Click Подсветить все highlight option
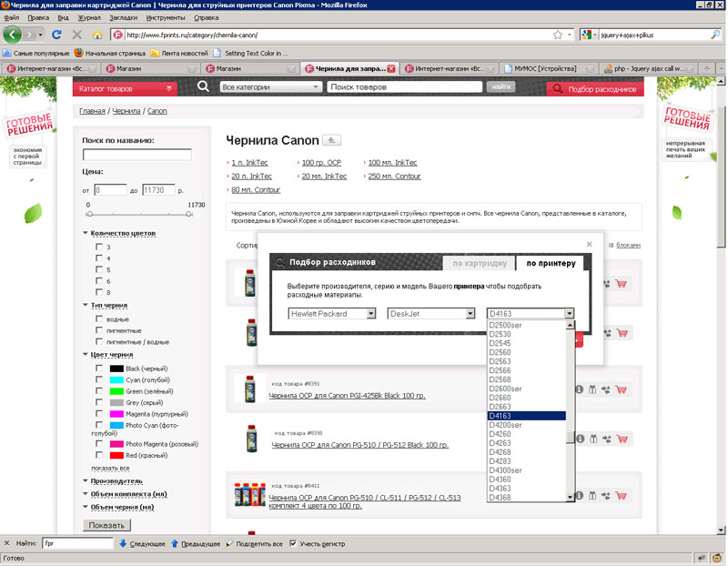728x566 pixels. (255, 544)
